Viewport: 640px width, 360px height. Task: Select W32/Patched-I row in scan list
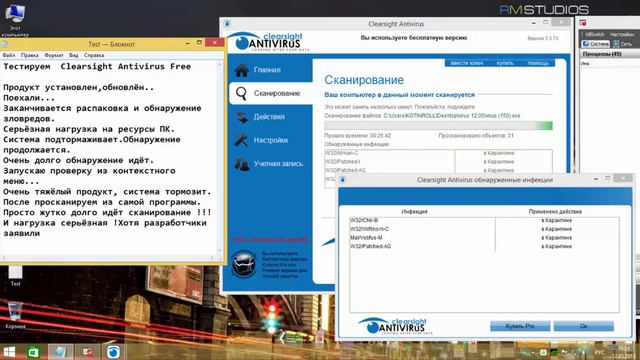tap(438, 162)
